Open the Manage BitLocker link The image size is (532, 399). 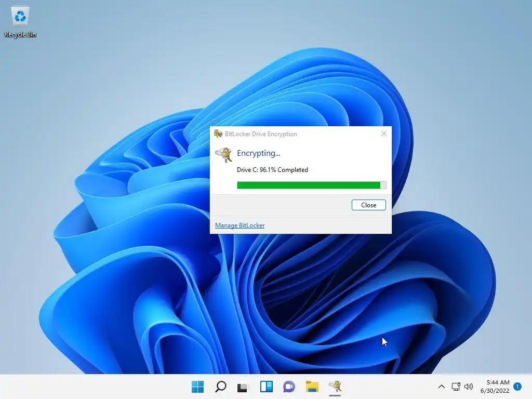point(240,225)
